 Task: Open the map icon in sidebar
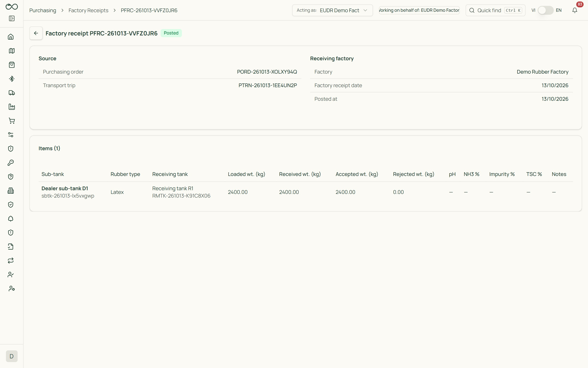pyautogui.click(x=12, y=51)
